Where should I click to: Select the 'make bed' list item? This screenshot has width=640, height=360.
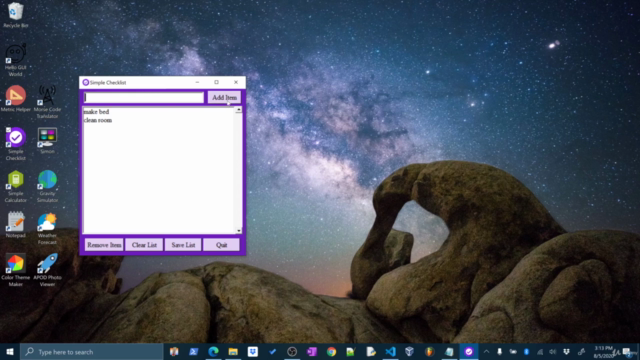(96, 112)
